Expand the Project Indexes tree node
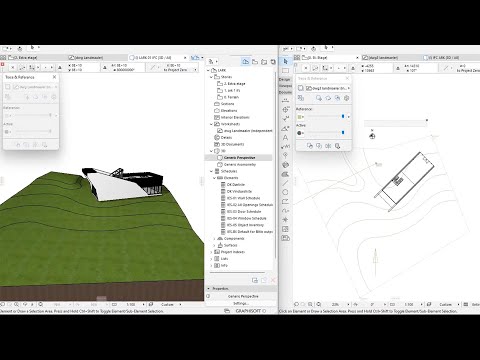 (211, 252)
